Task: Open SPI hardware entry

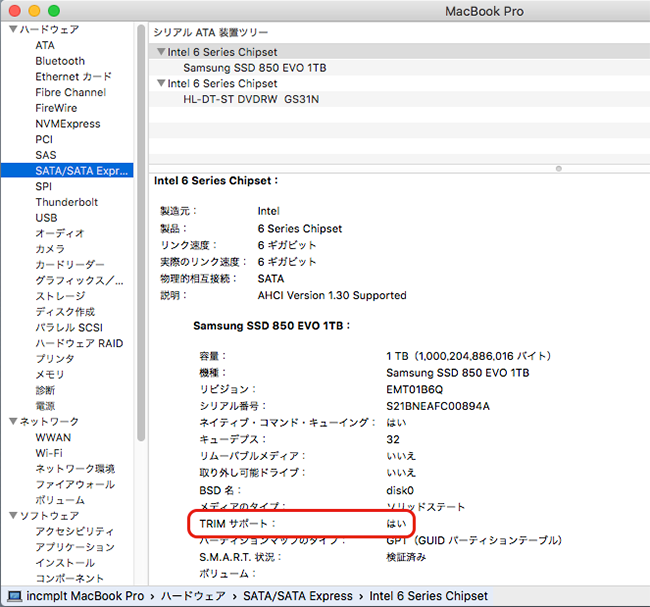Action: tap(44, 186)
